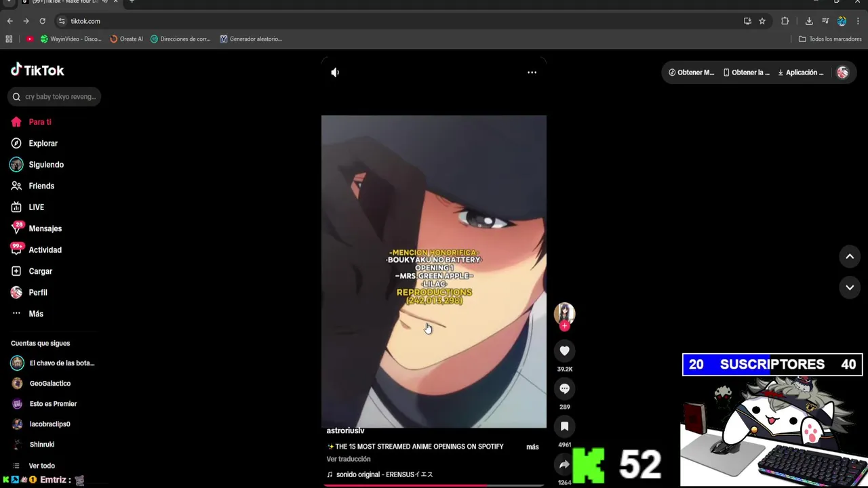Open the WayinVideo - Disco... bookmark

click(x=71, y=39)
